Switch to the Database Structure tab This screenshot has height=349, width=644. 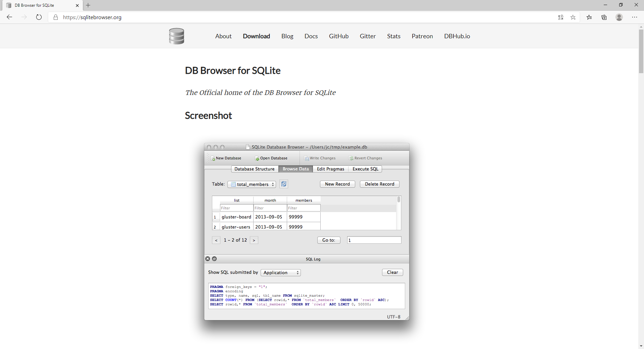[x=255, y=169]
